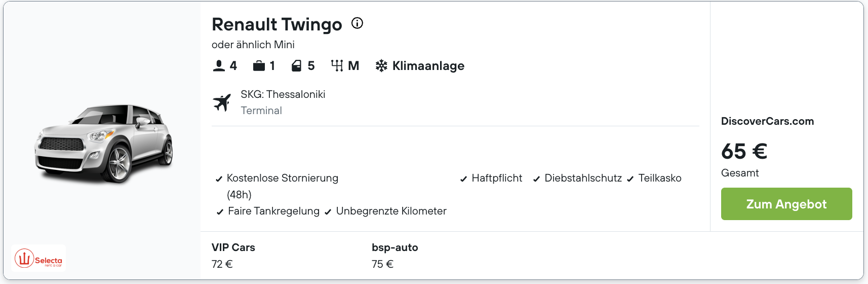Viewport: 868px width, 284px height.
Task: Click the Renault Twingo title
Action: (277, 24)
